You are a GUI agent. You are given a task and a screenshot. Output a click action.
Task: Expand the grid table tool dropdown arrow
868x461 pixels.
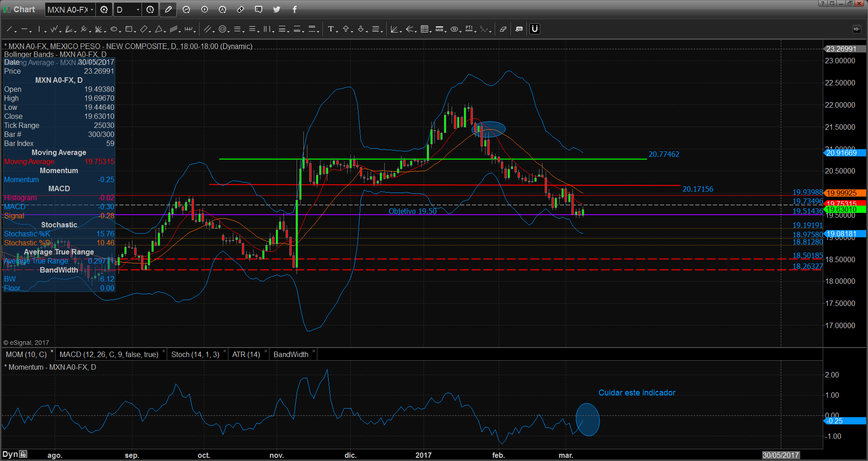pos(430,32)
